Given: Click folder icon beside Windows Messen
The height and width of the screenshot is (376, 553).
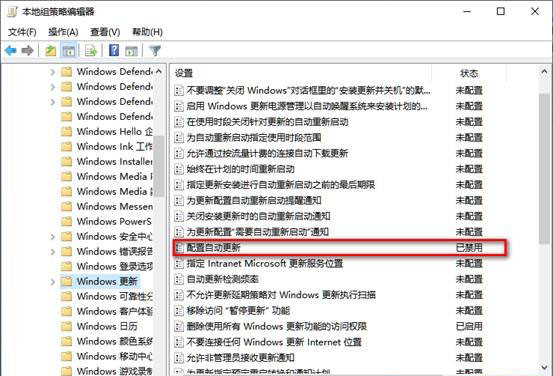Looking at the screenshot, I should [x=66, y=207].
